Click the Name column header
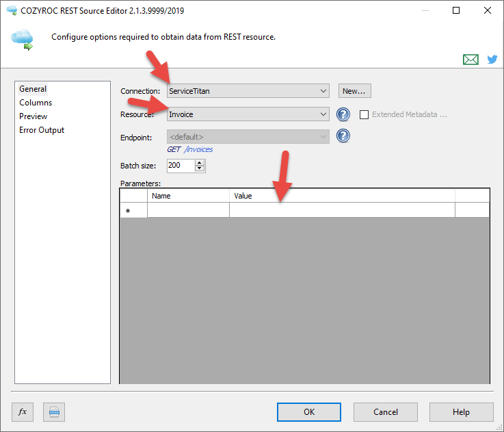The height and width of the screenshot is (432, 504). pyautogui.click(x=188, y=196)
